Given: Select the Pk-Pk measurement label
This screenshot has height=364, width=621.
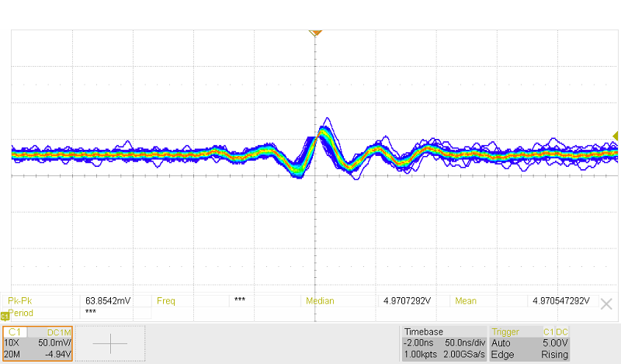Looking at the screenshot, I should pos(21,300).
